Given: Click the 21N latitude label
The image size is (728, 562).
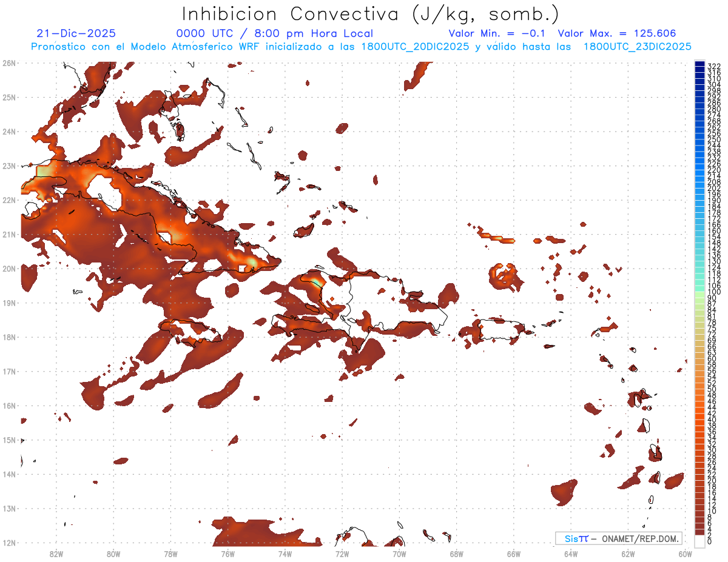Looking at the screenshot, I should (8, 234).
